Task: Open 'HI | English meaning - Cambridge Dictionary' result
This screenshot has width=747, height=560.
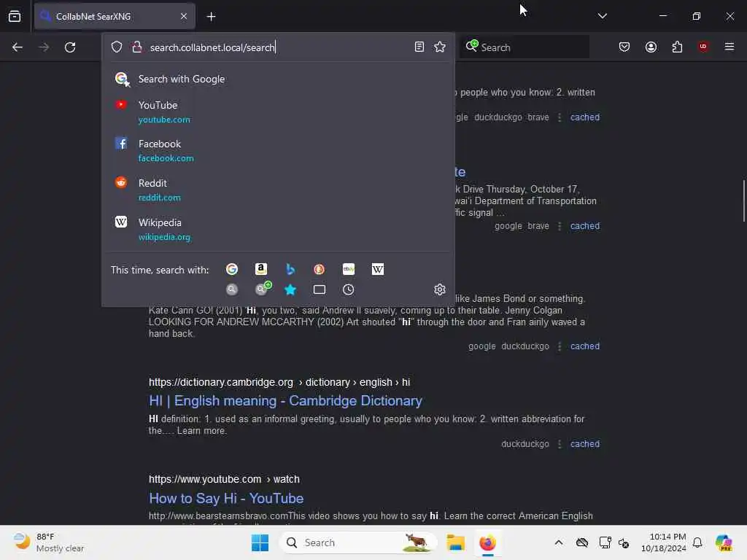Action: click(x=285, y=401)
